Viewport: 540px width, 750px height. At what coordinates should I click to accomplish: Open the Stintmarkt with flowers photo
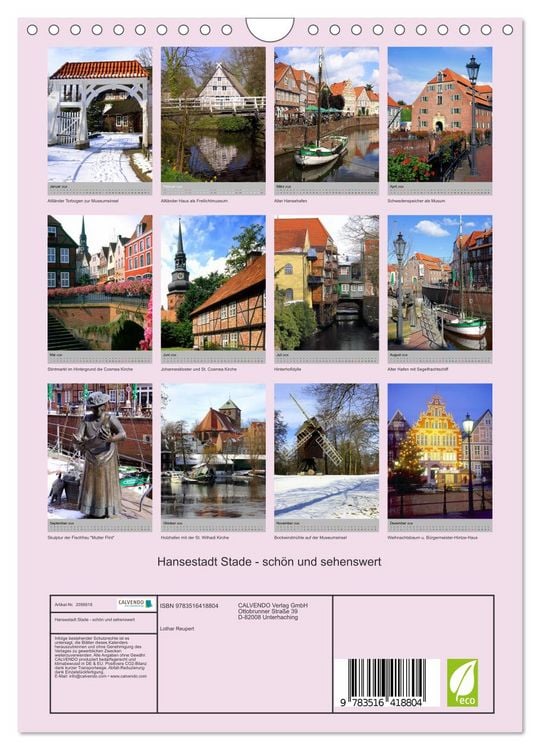99,283
